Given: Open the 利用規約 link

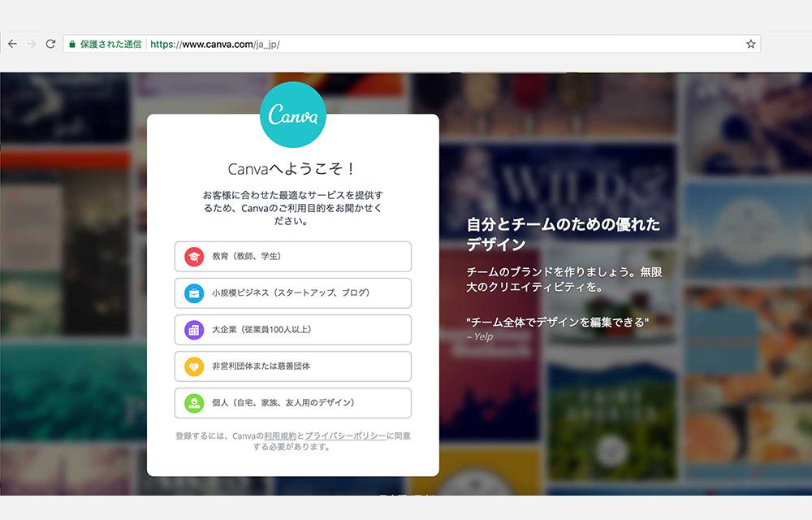Looking at the screenshot, I should tap(280, 436).
